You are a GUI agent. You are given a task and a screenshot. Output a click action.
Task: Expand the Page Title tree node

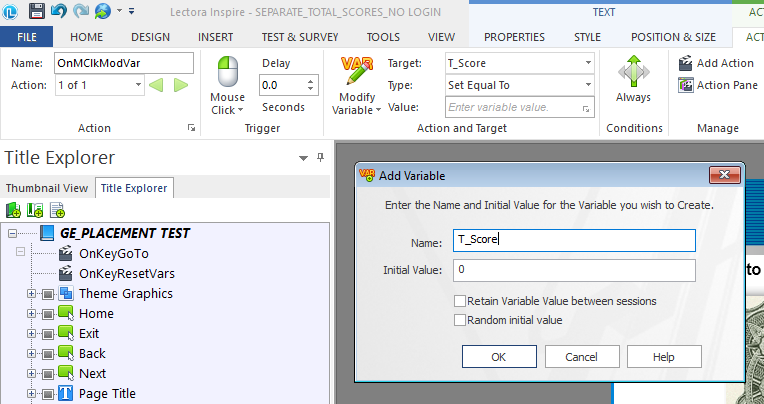coord(32,394)
